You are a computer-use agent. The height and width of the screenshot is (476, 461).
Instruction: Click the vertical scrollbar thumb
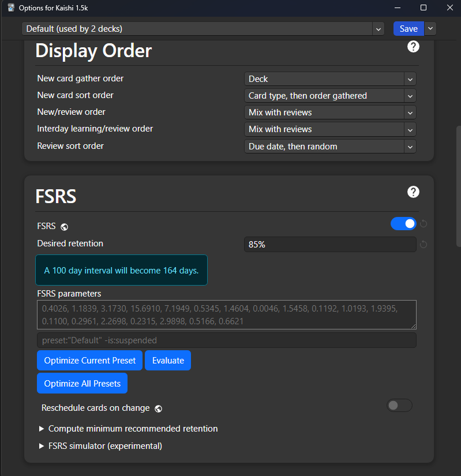pyautogui.click(x=459, y=187)
